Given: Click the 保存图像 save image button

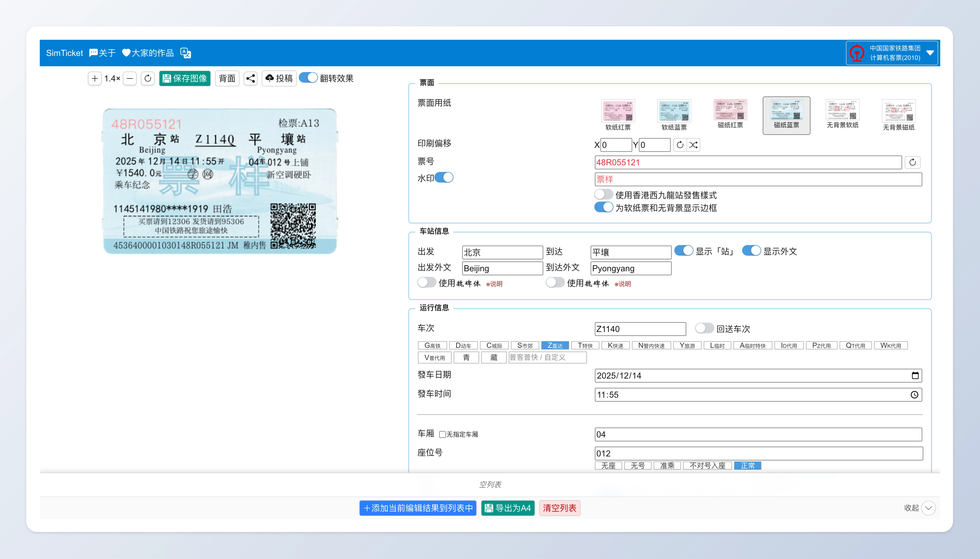Looking at the screenshot, I should 185,78.
